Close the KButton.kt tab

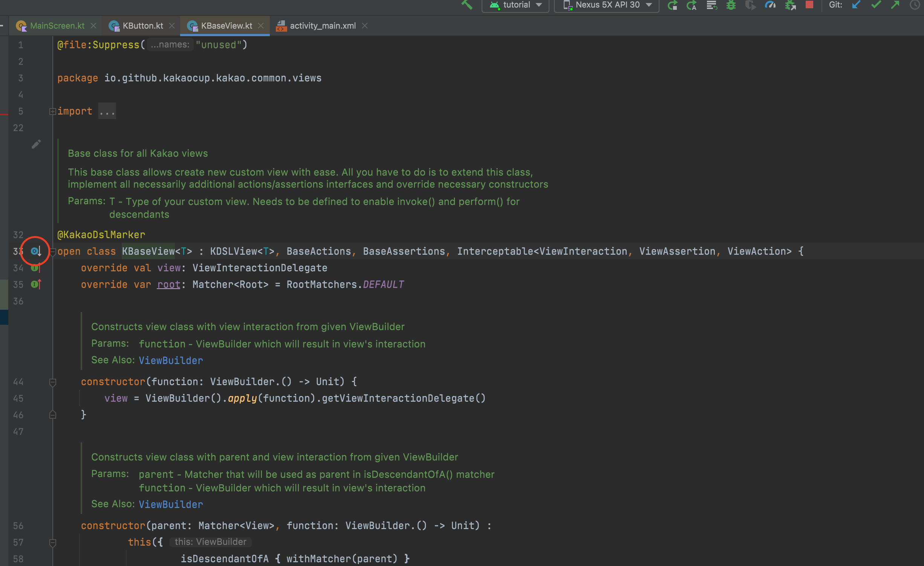[x=172, y=26]
